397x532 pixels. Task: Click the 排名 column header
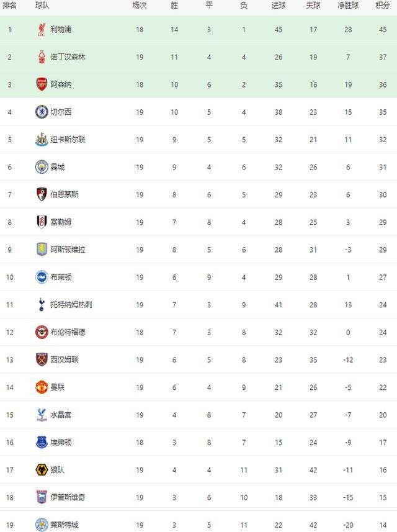[x=9, y=6]
